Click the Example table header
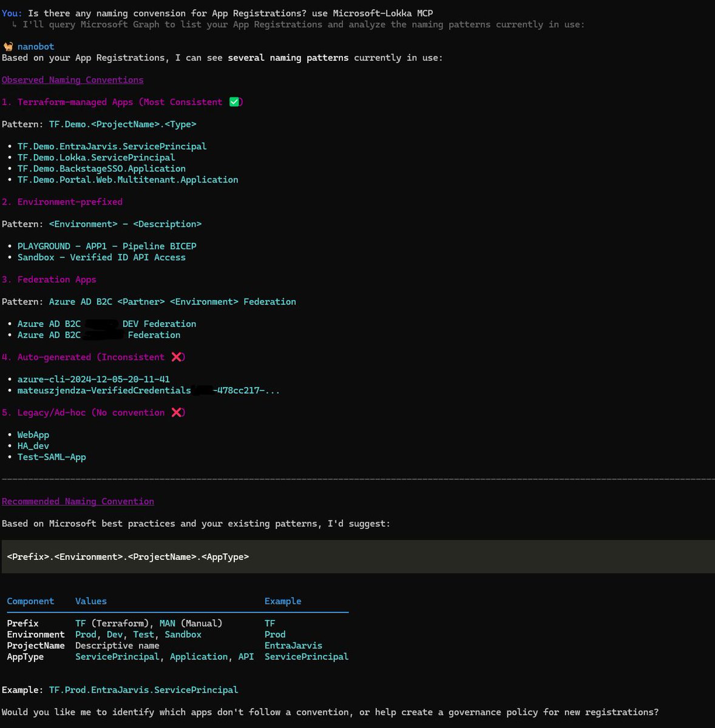The width and height of the screenshot is (715, 728). [x=283, y=601]
